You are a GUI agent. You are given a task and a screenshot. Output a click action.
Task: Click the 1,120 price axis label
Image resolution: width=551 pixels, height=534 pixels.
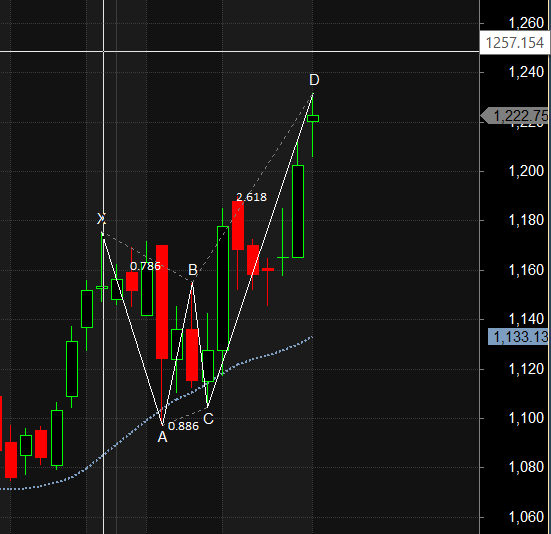pyautogui.click(x=526, y=369)
